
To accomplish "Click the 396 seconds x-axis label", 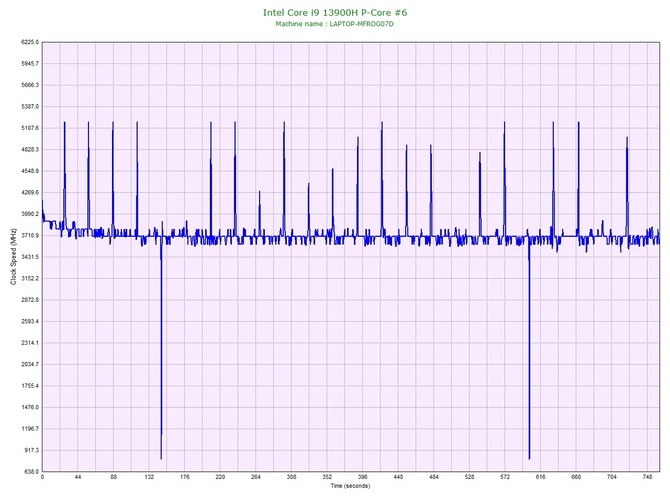I will pos(362,477).
